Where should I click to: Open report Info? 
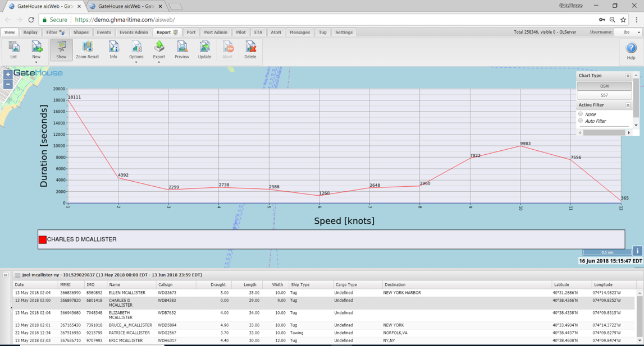(x=113, y=49)
